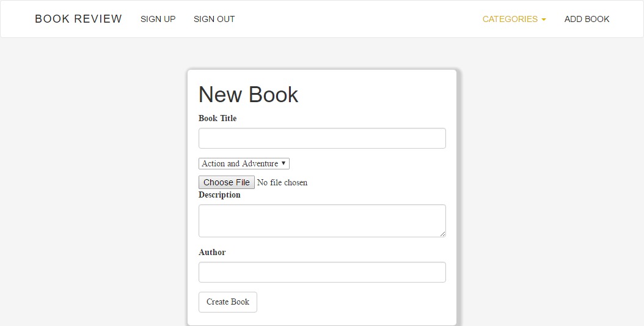Click inside the Description text area
644x326 pixels.
tap(322, 220)
